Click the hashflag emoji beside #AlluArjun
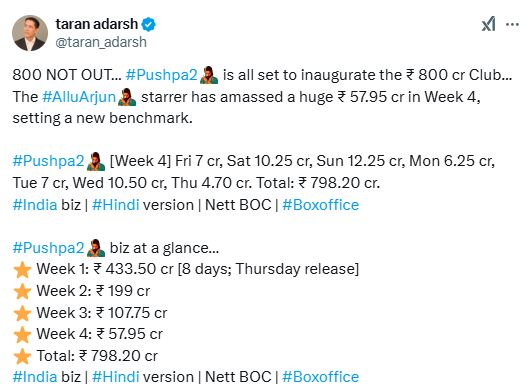The image size is (525, 390). tap(127, 97)
